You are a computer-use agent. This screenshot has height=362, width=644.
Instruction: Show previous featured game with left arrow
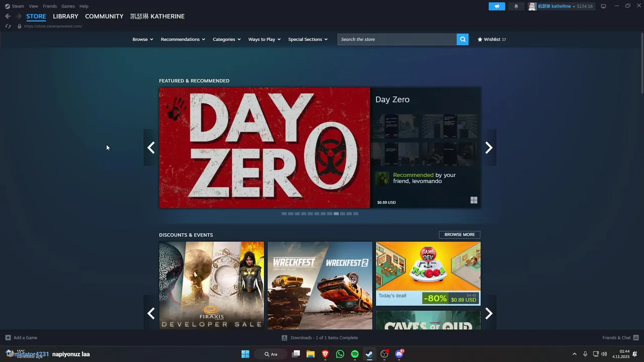[x=151, y=147]
